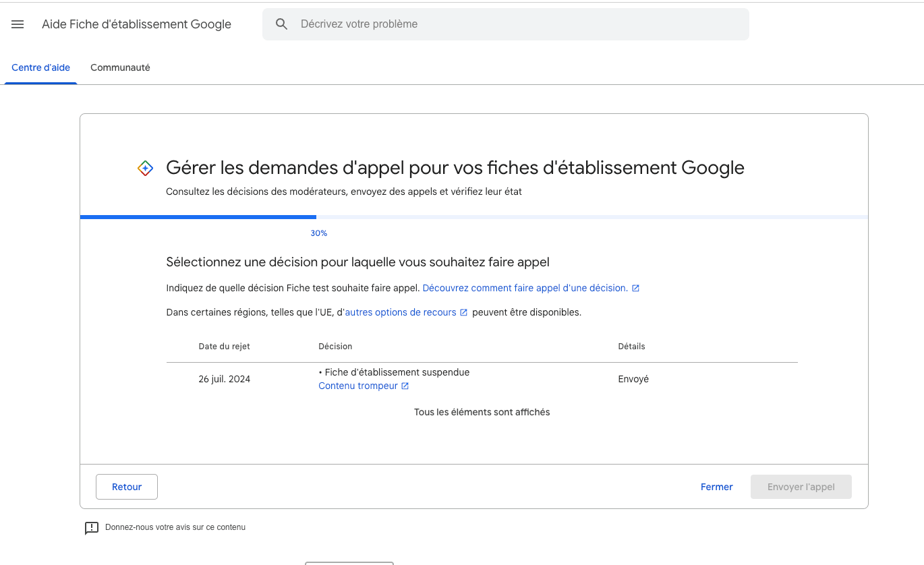Click the feedback speech bubble icon
Image resolution: width=924 pixels, height=565 pixels.
click(92, 528)
